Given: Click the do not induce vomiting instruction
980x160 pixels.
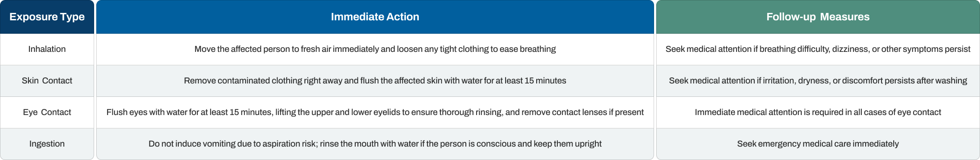Looking at the screenshot, I should [375, 144].
